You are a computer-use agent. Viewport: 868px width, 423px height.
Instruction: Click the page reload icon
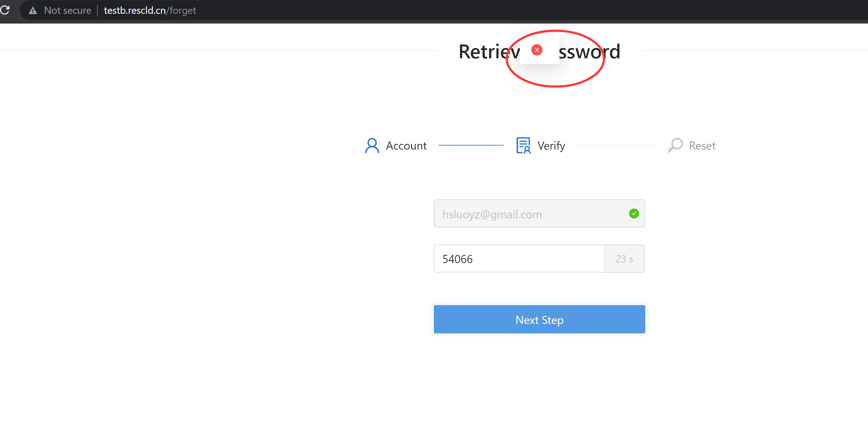click(5, 10)
